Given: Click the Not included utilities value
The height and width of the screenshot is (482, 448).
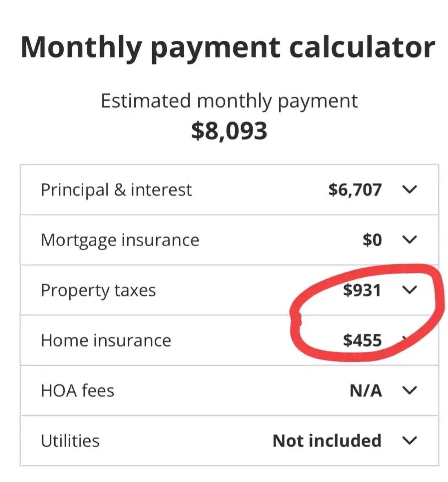Looking at the screenshot, I should [327, 441].
